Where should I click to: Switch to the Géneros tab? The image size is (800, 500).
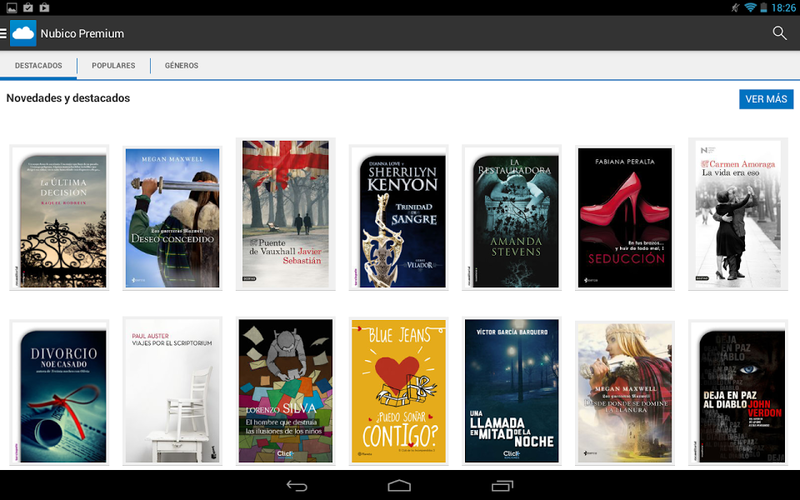tap(182, 65)
